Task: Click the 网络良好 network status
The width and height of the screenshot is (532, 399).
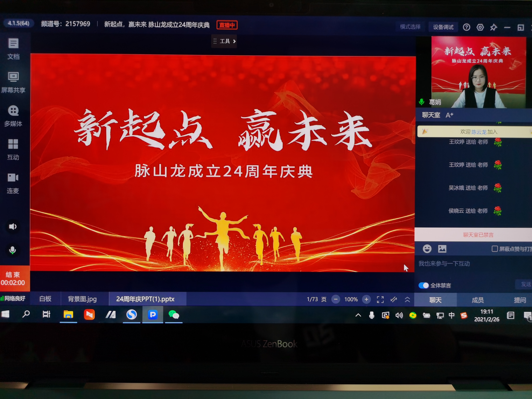Action: (x=13, y=299)
